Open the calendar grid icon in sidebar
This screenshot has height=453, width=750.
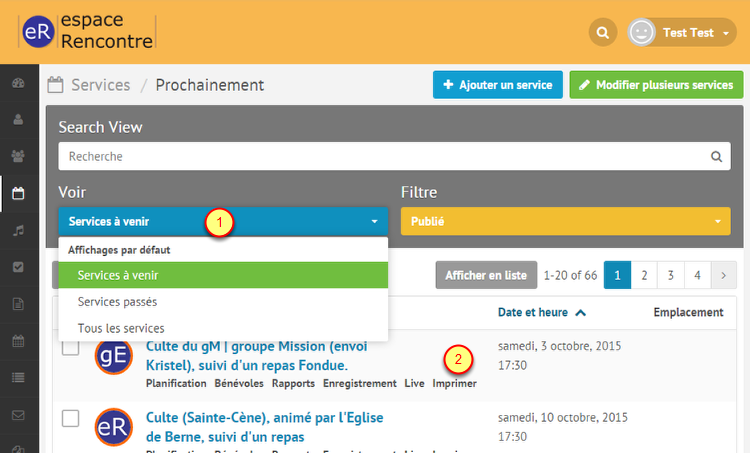click(18, 341)
